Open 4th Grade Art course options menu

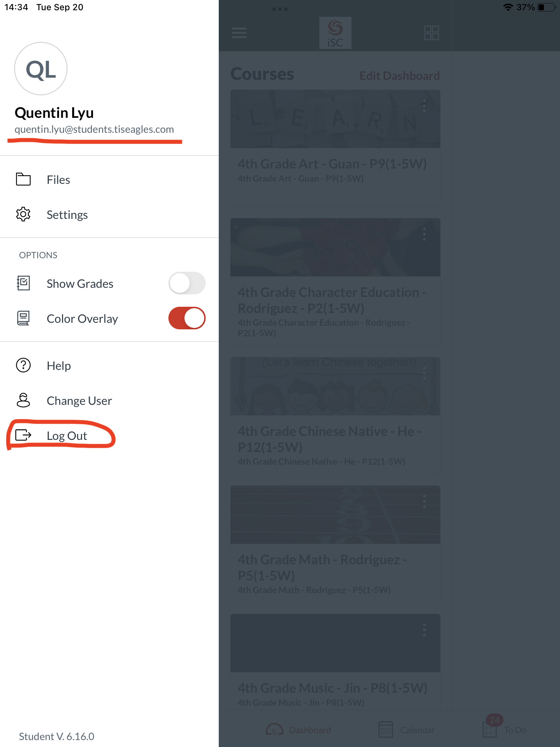[x=424, y=106]
